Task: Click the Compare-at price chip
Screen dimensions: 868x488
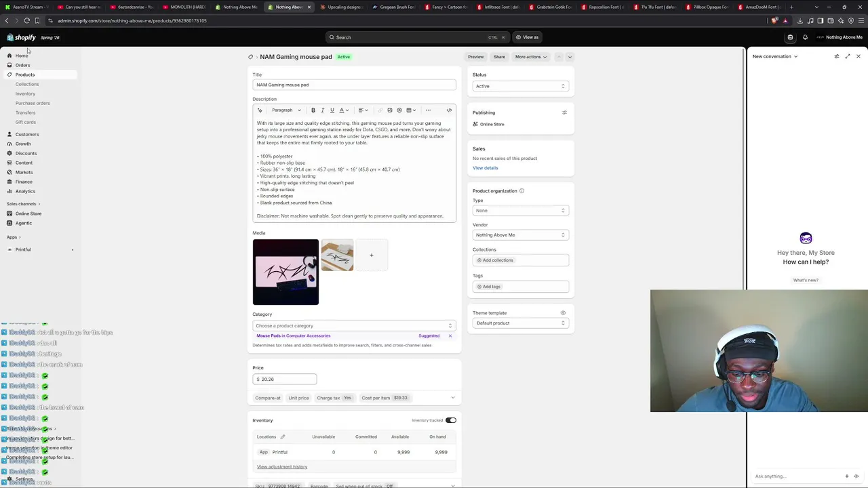Action: click(268, 398)
